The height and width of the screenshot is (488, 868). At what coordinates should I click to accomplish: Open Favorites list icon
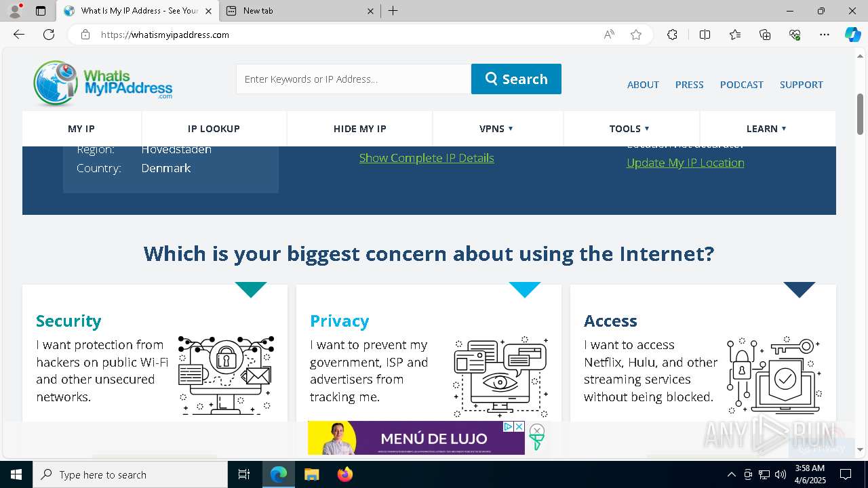pyautogui.click(x=735, y=35)
